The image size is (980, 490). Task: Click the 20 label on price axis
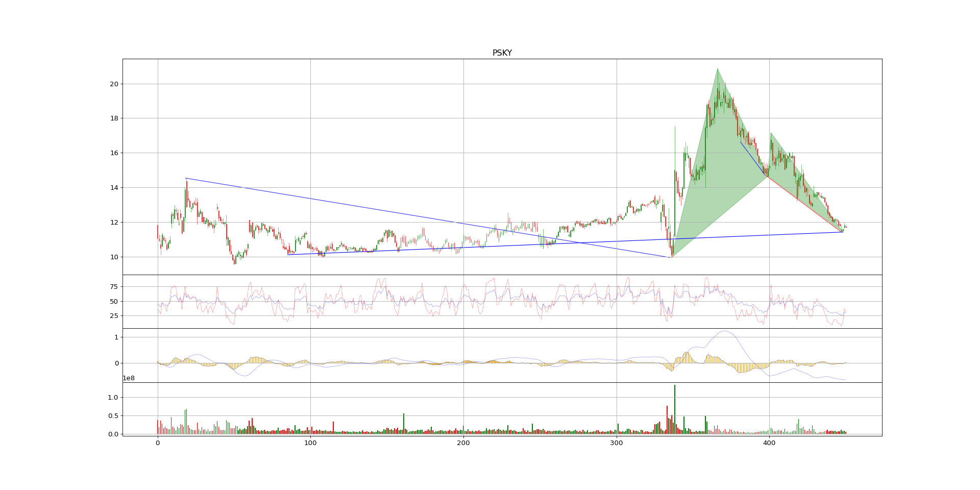(x=114, y=84)
